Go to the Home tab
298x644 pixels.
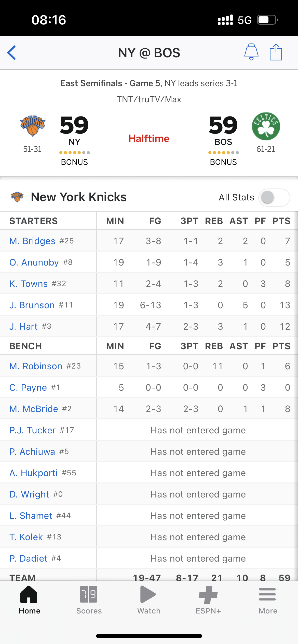[x=29, y=600]
